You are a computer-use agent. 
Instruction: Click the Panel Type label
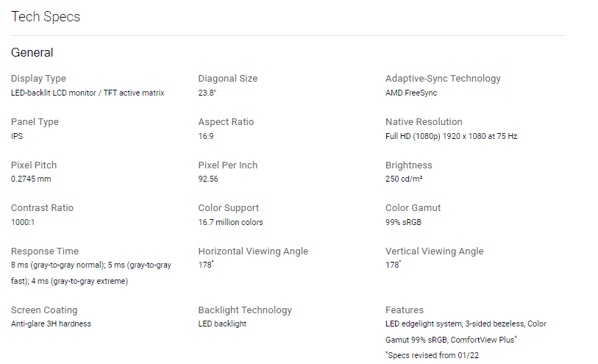(x=35, y=122)
